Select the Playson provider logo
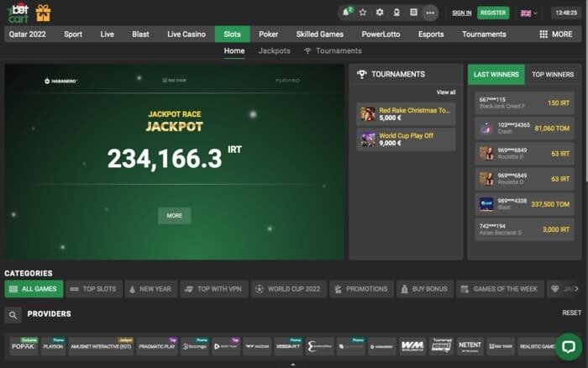This screenshot has height=368, width=588. pos(53,346)
